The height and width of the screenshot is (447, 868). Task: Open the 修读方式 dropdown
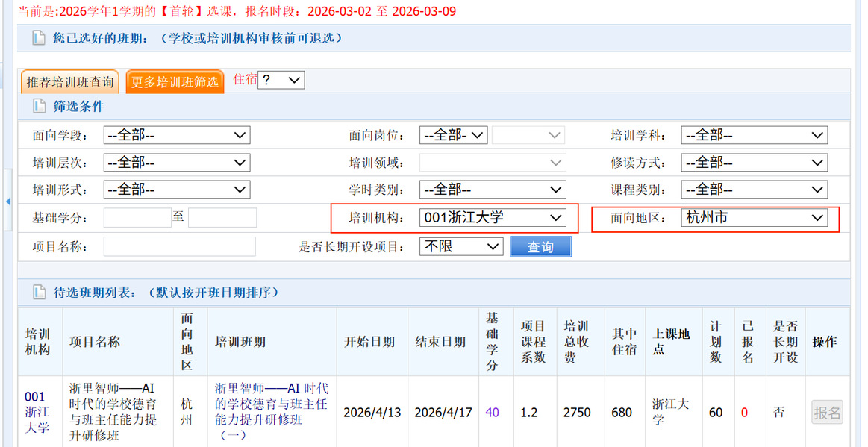(754, 163)
